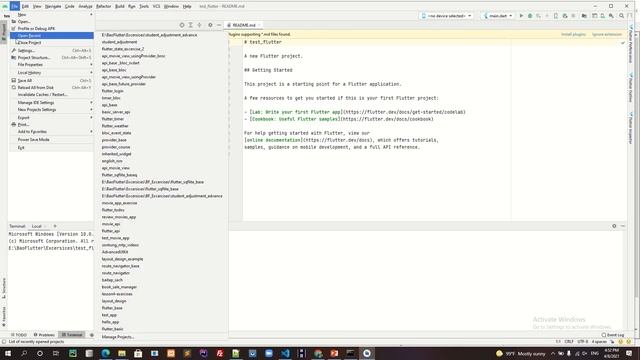Switch to the Local terminal tab
Image resolution: width=640 pixels, height=360 pixels.
click(x=37, y=226)
